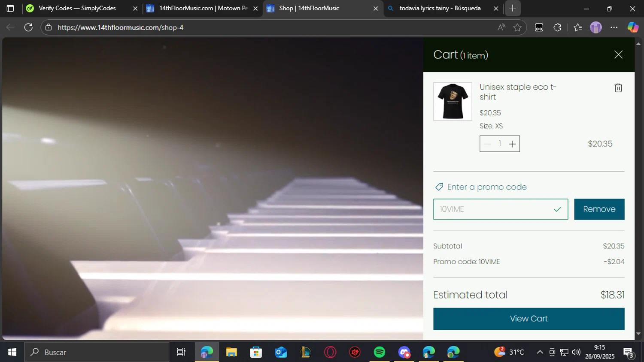The width and height of the screenshot is (644, 362).
Task: Open Read aloud from address bar
Action: click(501, 27)
